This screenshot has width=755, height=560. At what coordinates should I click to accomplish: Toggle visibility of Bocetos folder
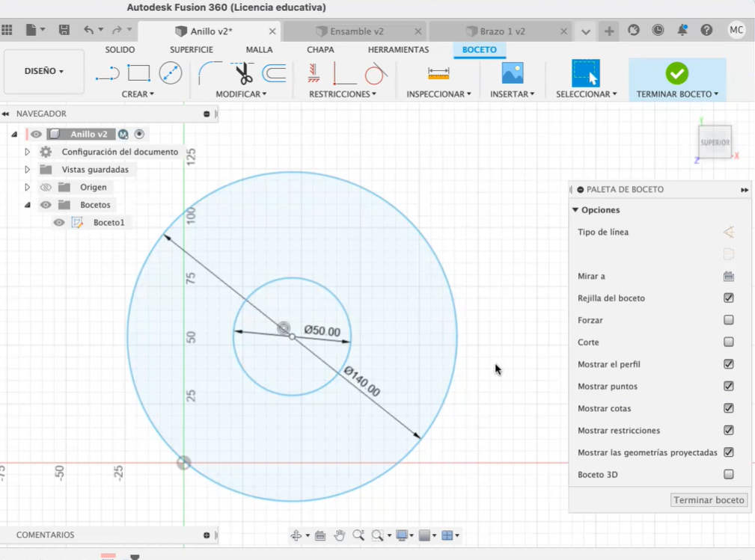click(x=46, y=205)
